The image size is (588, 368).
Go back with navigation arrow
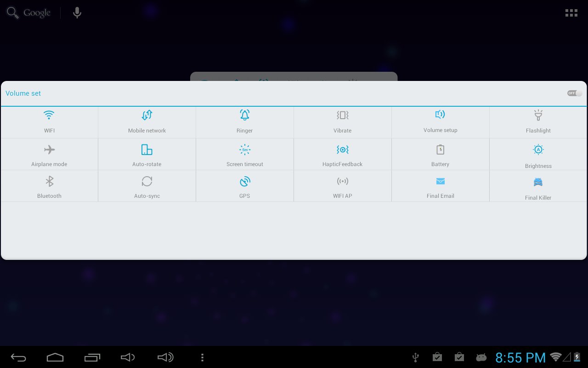tap(18, 357)
